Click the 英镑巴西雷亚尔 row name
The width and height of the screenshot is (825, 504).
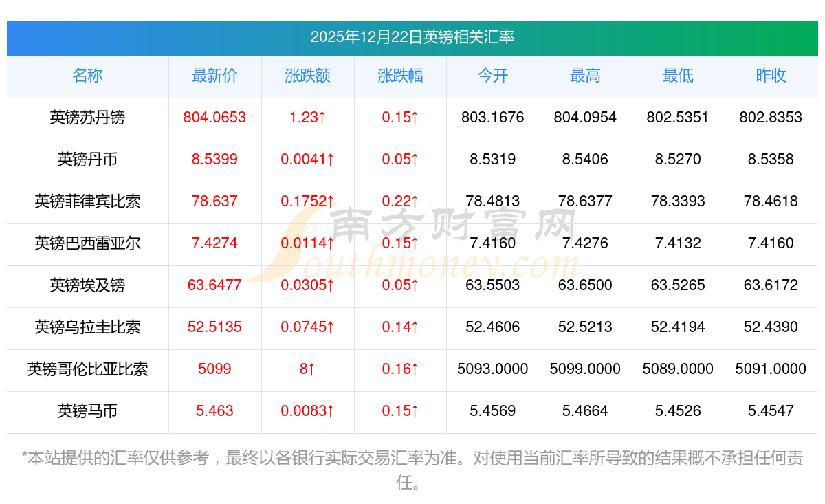(87, 243)
